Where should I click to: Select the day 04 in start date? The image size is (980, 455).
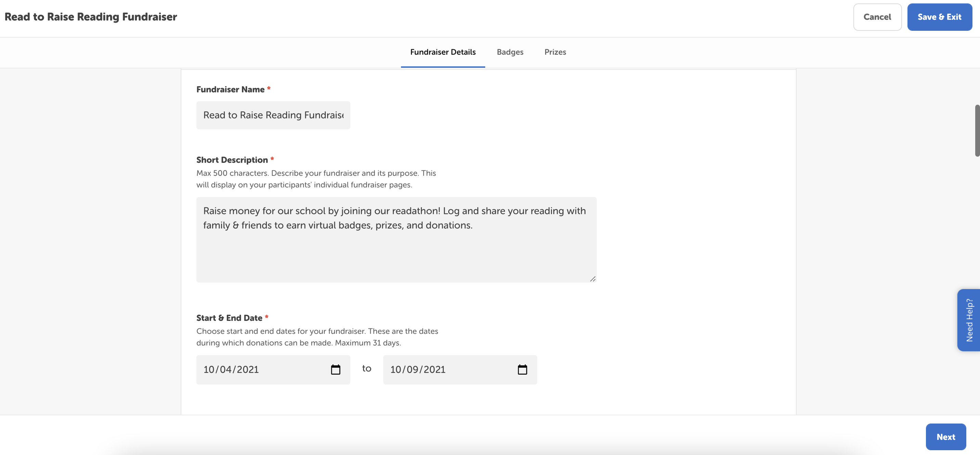tap(225, 369)
